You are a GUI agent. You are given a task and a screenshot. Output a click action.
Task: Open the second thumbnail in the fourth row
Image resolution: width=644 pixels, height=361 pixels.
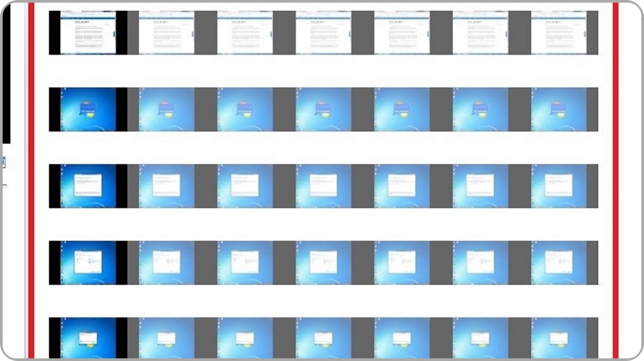166,263
